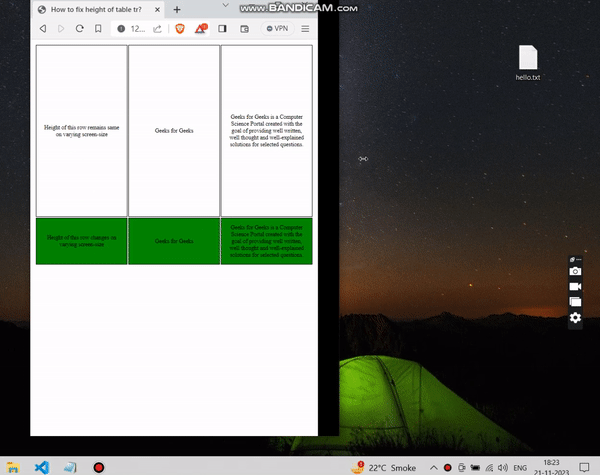Screen dimensions: 600x475
Task: Click the browser forward arrow
Action: [x=61, y=29]
